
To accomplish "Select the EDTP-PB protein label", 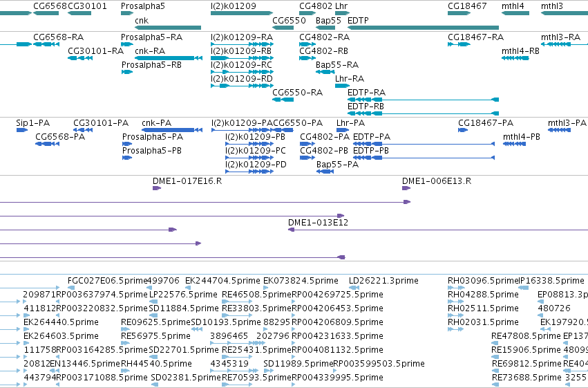I will 371,151.
